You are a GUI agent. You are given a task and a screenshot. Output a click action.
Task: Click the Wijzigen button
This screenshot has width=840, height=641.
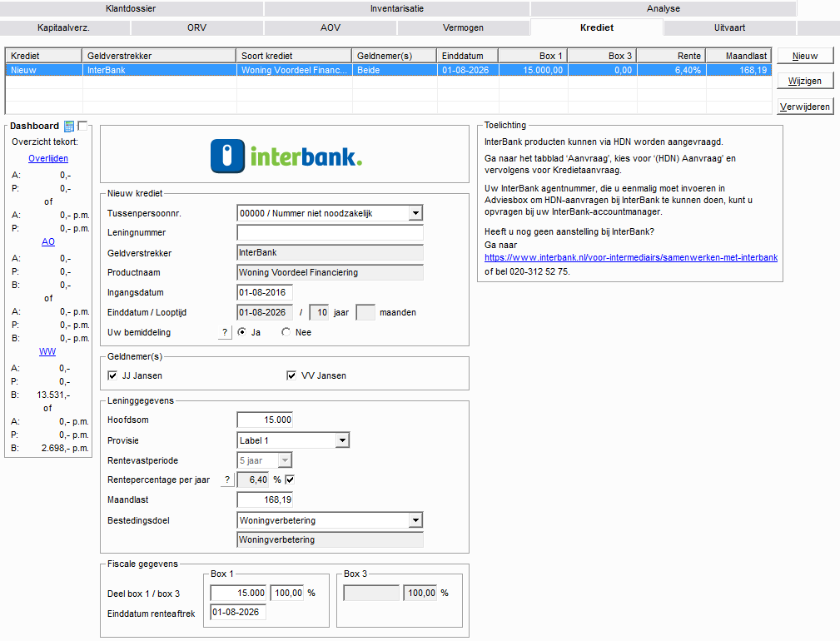[805, 81]
